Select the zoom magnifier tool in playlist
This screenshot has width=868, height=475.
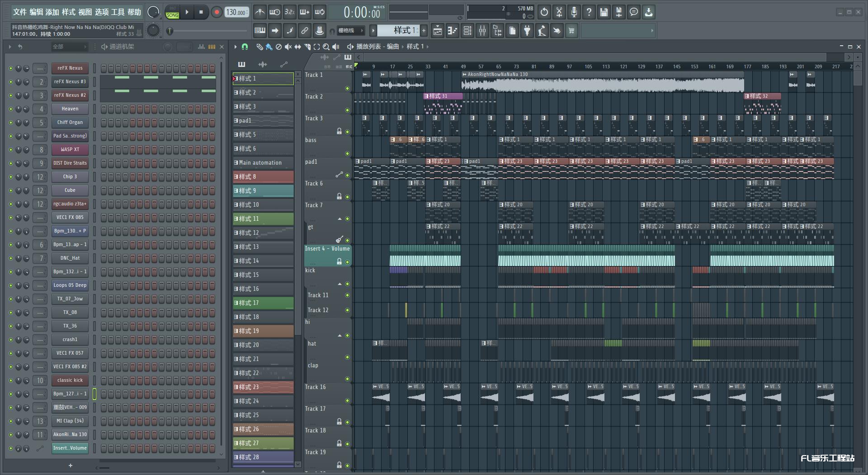[326, 47]
